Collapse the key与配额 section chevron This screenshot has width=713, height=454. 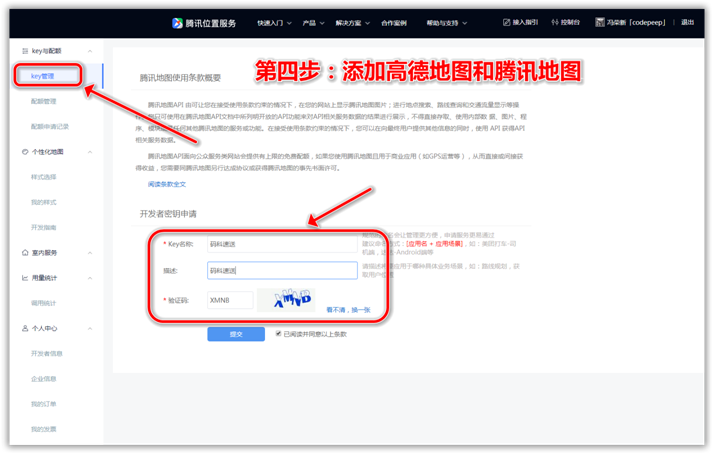(x=90, y=51)
